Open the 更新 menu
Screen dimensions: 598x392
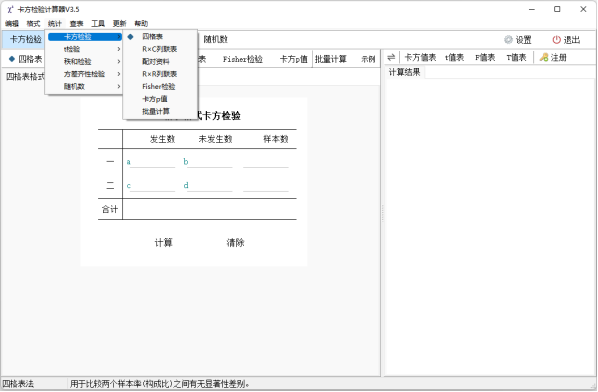coord(119,24)
